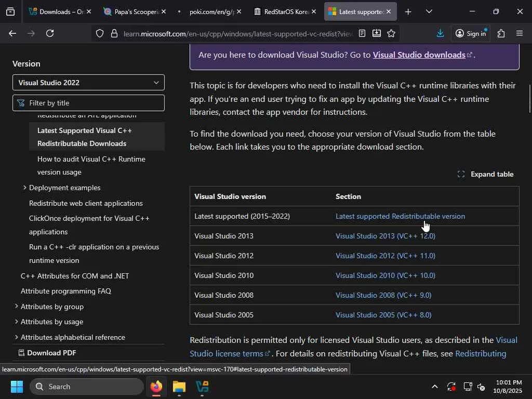Go back to previous page
This screenshot has width=532, height=399.
click(12, 33)
